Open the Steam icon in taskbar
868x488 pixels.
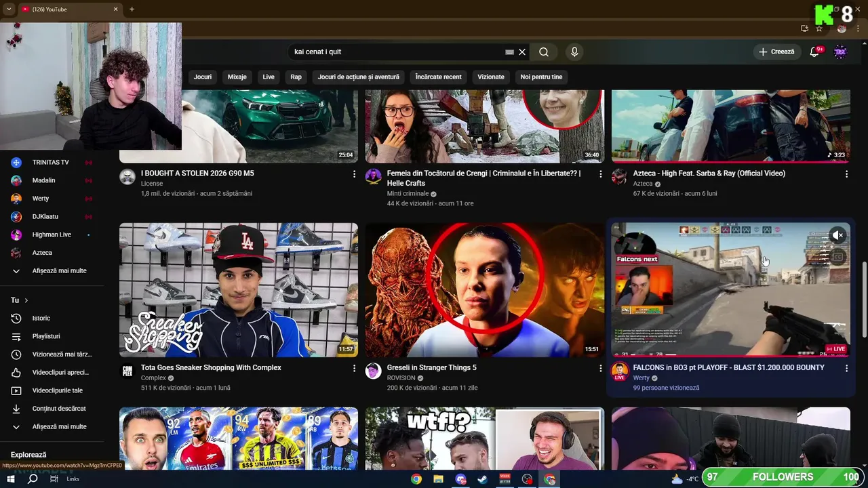pyautogui.click(x=482, y=479)
